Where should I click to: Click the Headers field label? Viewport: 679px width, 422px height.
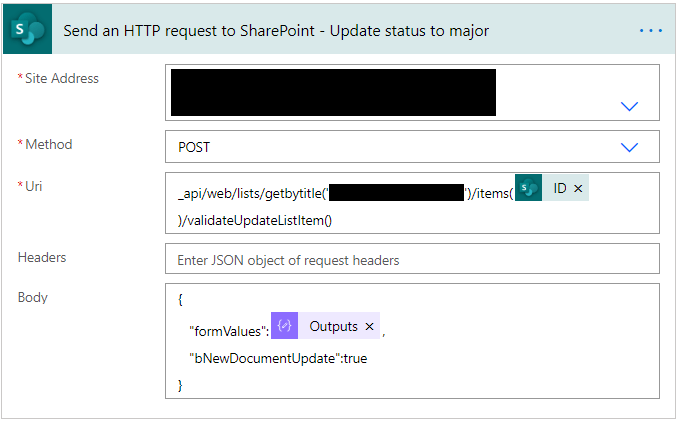pos(42,258)
